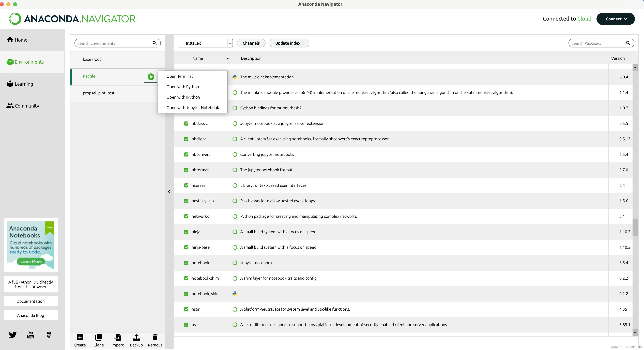644x350 pixels.
Task: Expand the Connect dropdown button
Action: [x=616, y=19]
